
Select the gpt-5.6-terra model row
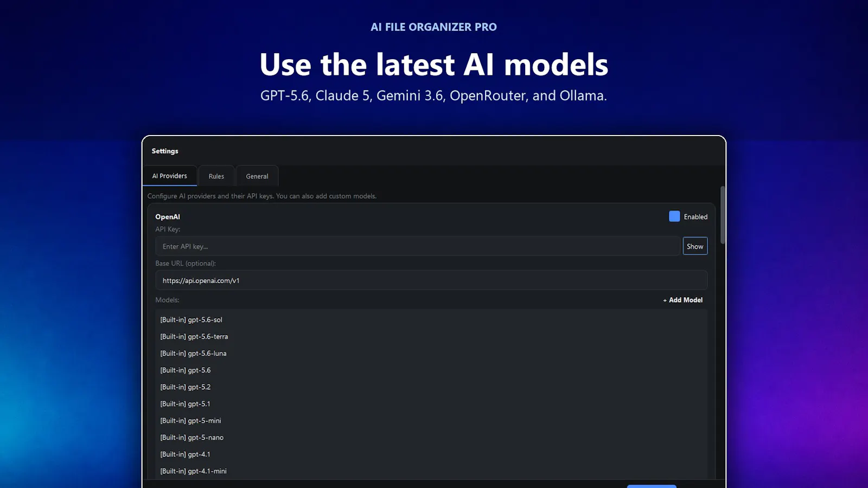click(431, 337)
